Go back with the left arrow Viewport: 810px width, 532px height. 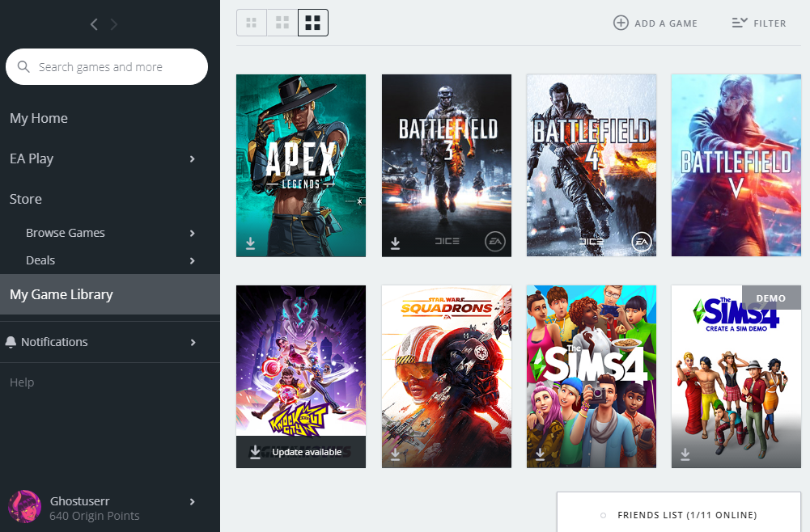(94, 24)
